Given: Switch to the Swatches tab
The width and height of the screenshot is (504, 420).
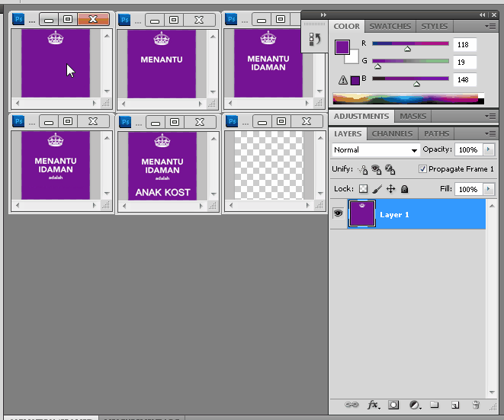Looking at the screenshot, I should [390, 27].
